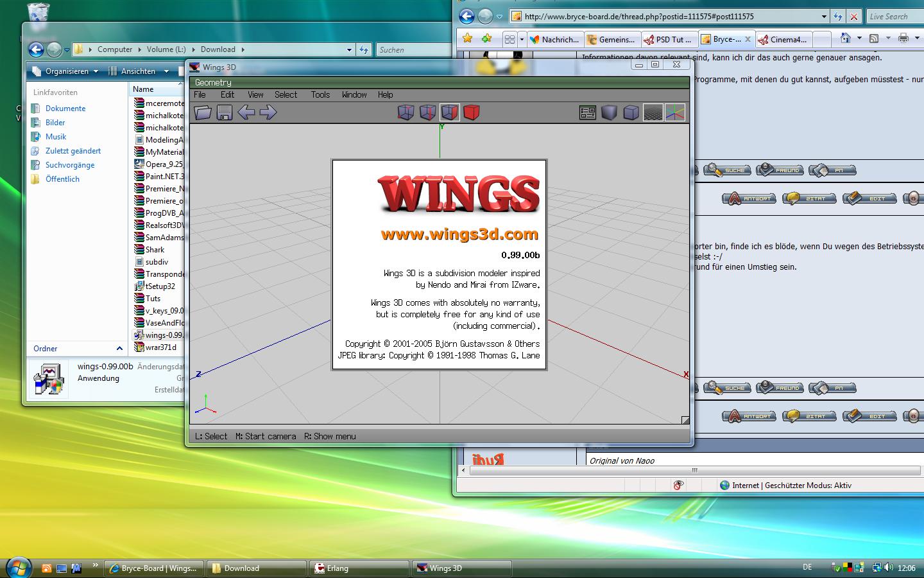
Task: Click the Name column header in Explorer
Action: (x=157, y=89)
